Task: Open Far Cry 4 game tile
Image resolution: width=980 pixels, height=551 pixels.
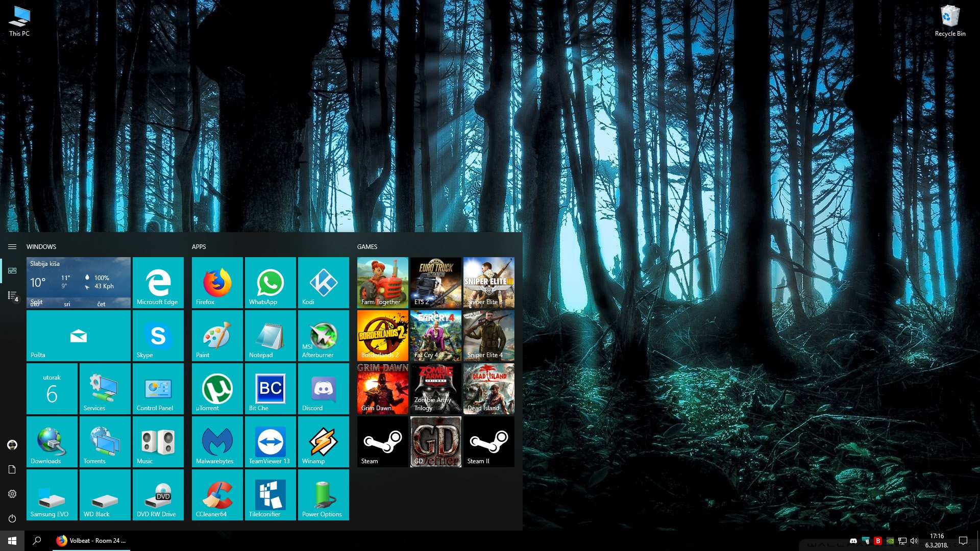Action: [435, 336]
